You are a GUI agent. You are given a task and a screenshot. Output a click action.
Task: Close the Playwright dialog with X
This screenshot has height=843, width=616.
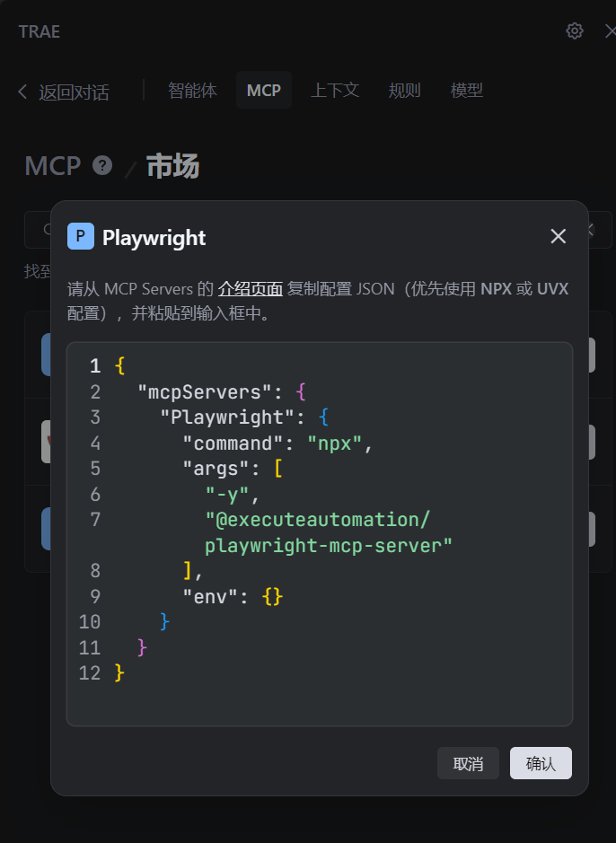point(558,236)
